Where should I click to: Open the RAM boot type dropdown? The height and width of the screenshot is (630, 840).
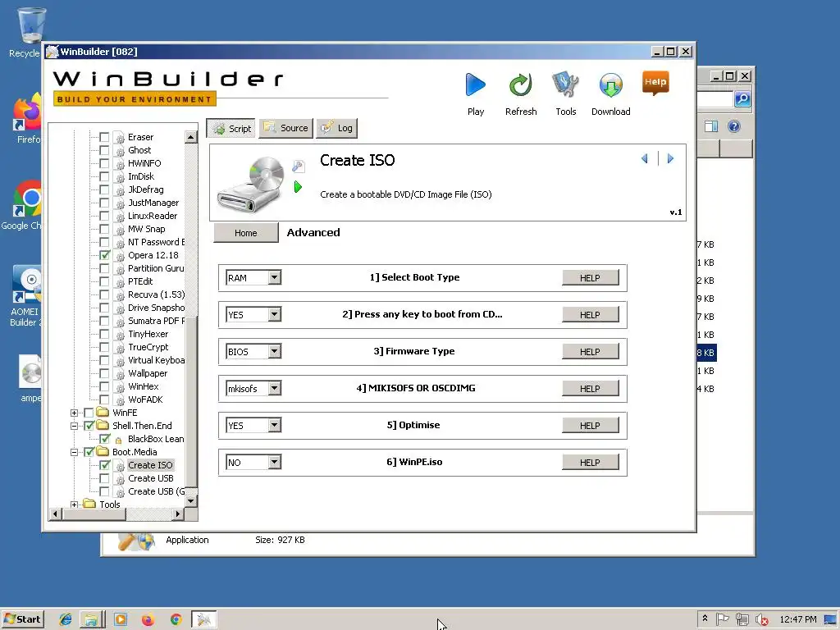click(274, 277)
